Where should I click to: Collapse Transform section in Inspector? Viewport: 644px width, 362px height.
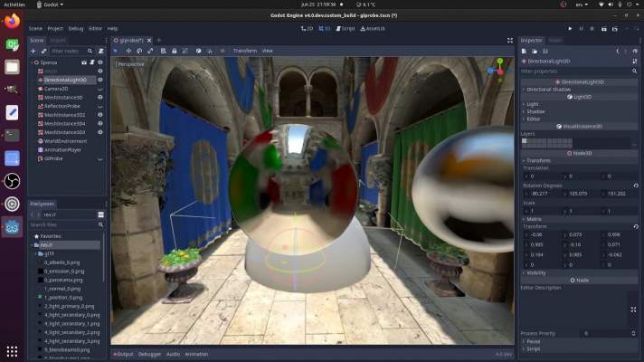coord(580,161)
